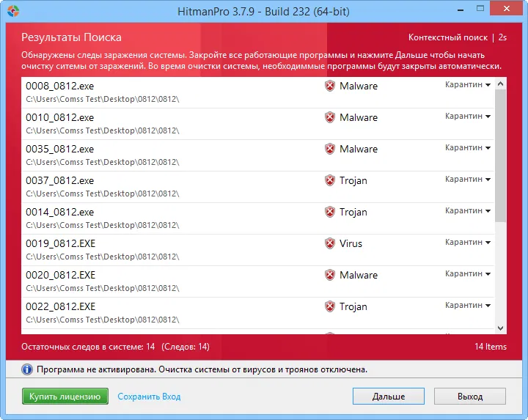Click the threat shield icon for 0019_0812.EXE
The height and width of the screenshot is (420, 528).
click(330, 243)
